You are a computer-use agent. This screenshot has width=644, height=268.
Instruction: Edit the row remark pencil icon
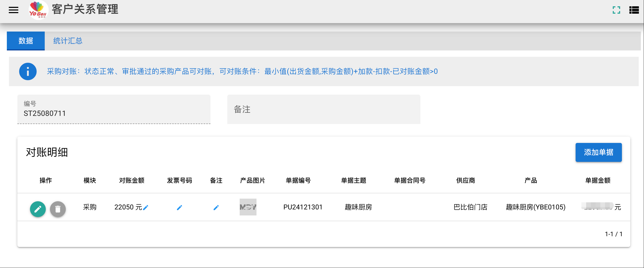coord(216,208)
